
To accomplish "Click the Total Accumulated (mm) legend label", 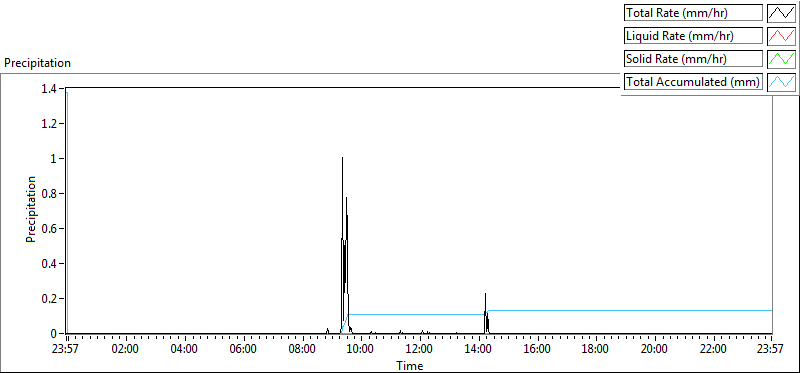I will pos(692,82).
